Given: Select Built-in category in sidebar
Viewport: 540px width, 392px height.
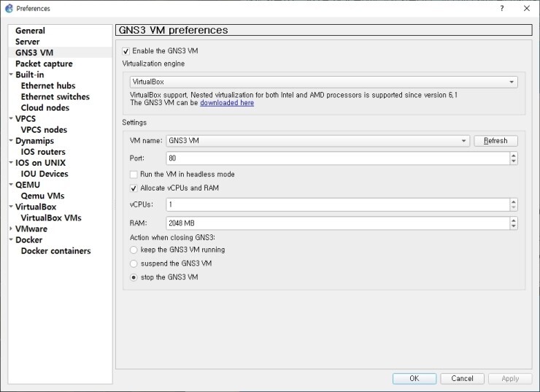Looking at the screenshot, I should 30,74.
